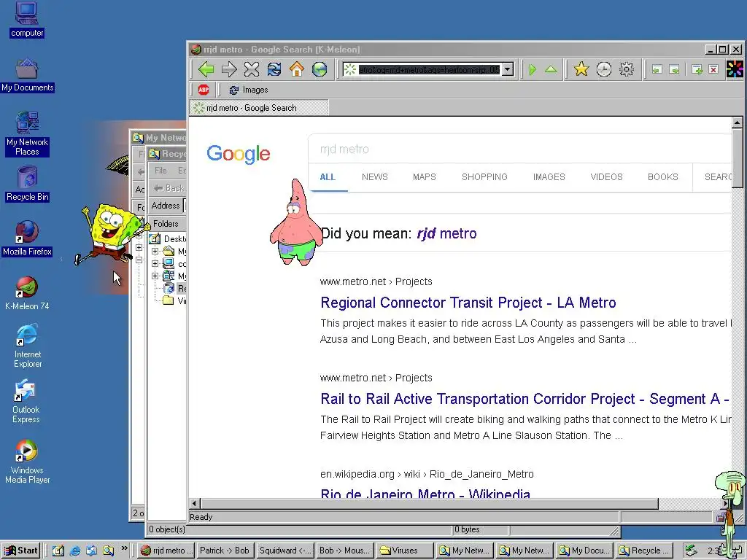
Task: Click the green Go play arrow
Action: tap(533, 69)
